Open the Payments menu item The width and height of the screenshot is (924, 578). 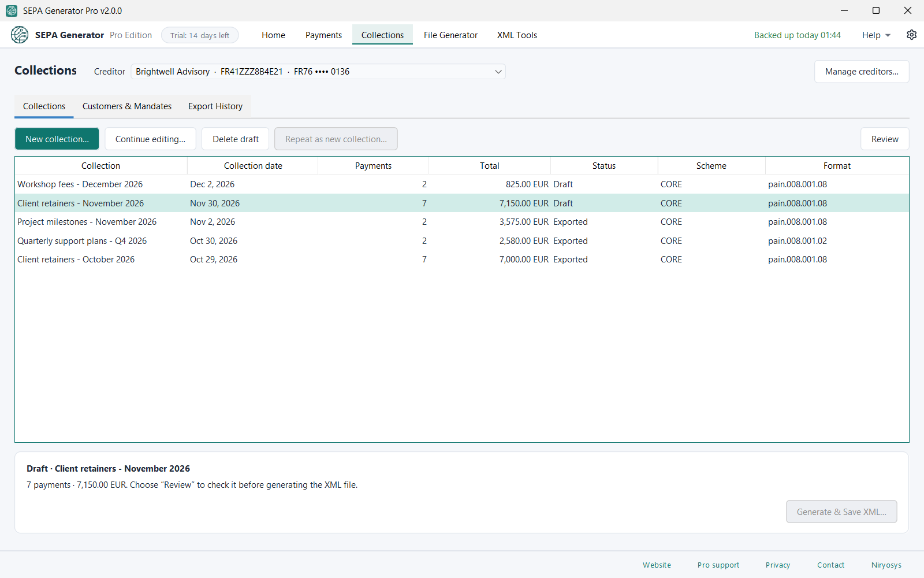pyautogui.click(x=323, y=35)
